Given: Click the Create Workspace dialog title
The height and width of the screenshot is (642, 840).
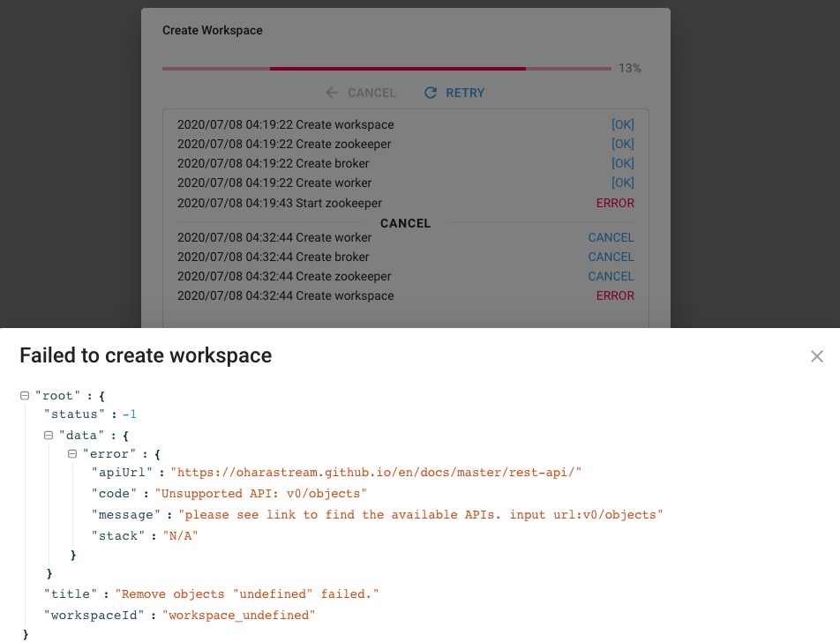Looking at the screenshot, I should pos(213,31).
